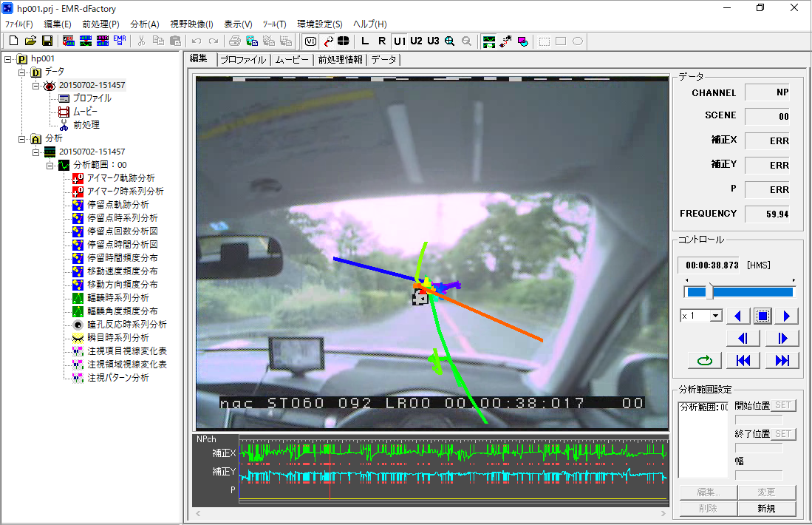
Task: Toggle the U1 toolbar button
Action: point(400,41)
